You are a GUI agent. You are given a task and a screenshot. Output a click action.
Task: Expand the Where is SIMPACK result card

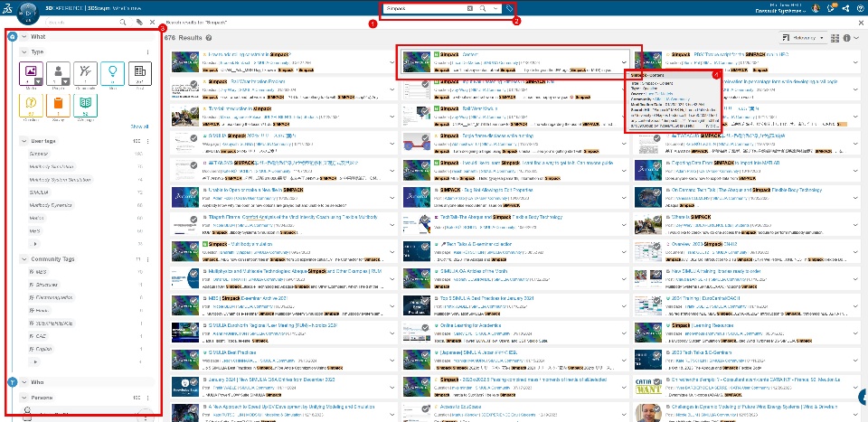[x=857, y=225]
